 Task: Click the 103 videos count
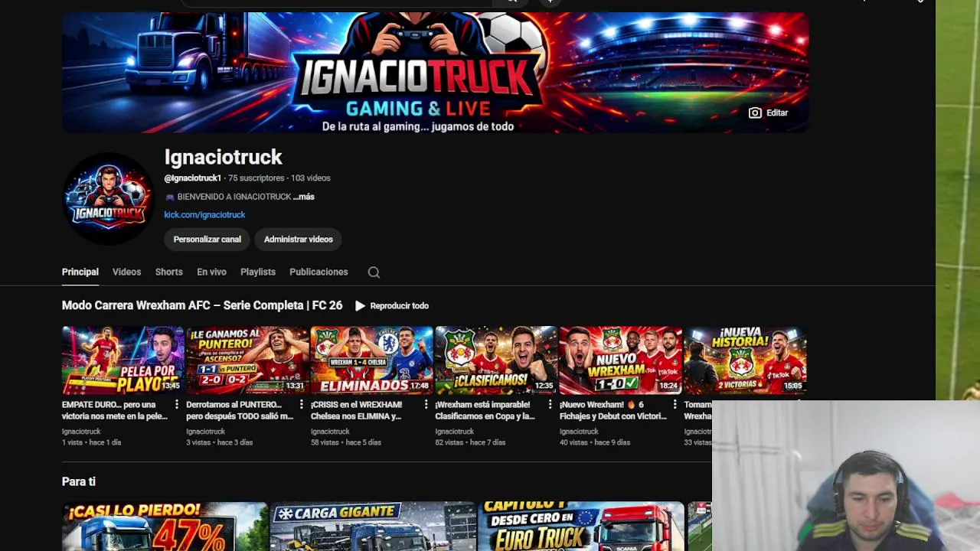point(311,178)
